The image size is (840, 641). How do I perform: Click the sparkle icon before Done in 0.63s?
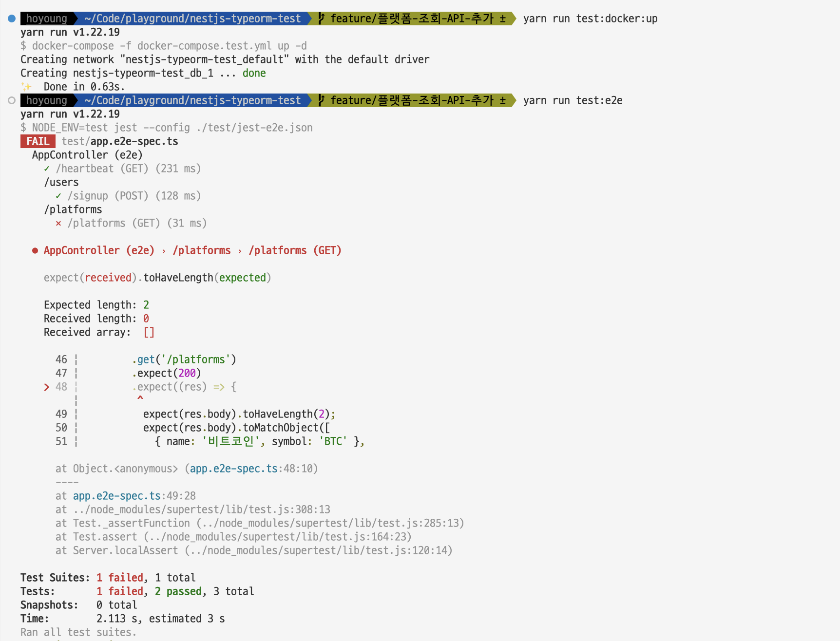click(x=26, y=87)
